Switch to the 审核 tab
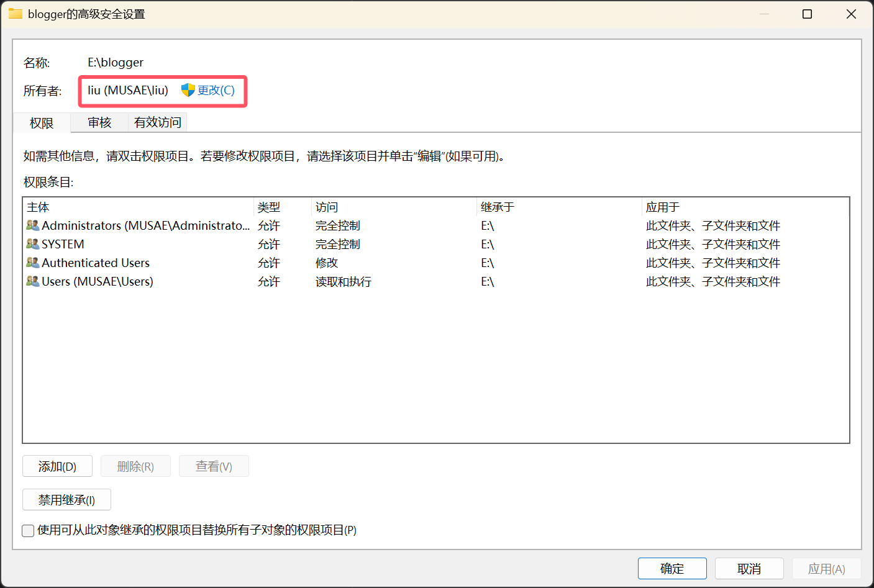Screen dimensions: 874x588 [99, 122]
